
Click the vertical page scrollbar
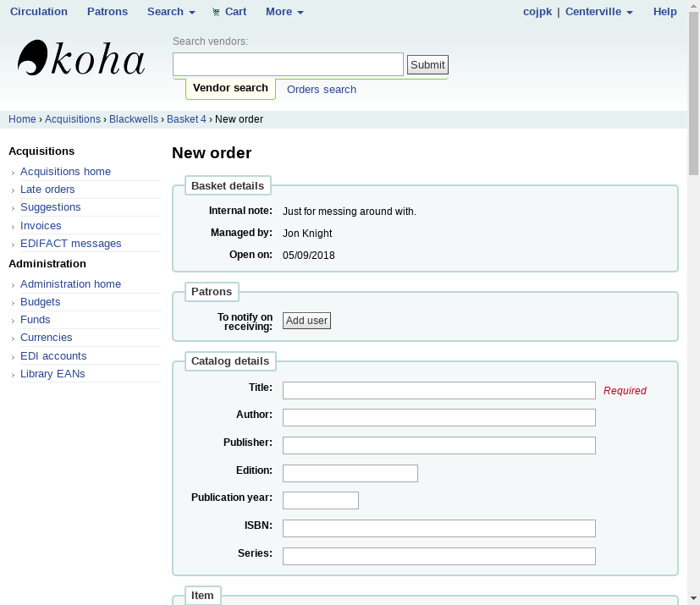693,338
